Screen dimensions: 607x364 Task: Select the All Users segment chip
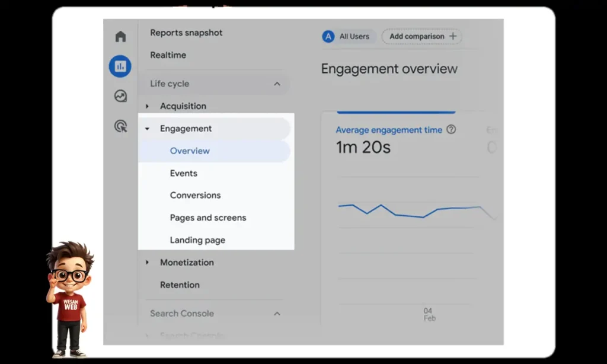[348, 36]
